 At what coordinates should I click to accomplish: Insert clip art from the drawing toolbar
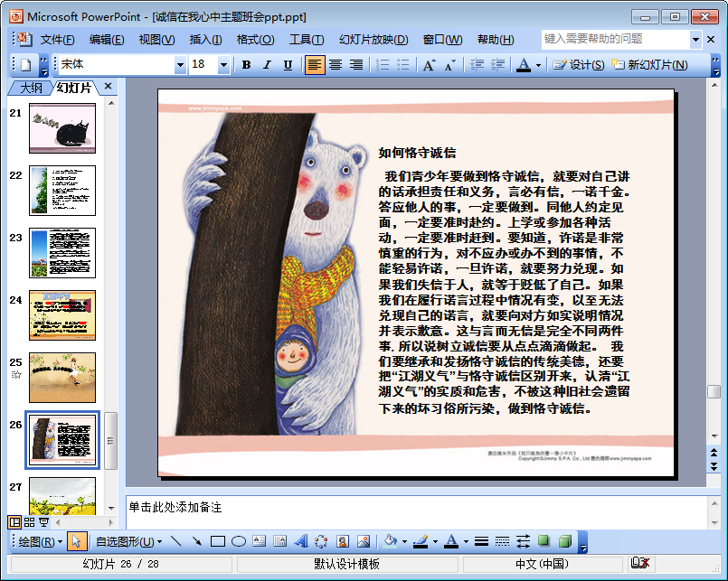coord(343,541)
